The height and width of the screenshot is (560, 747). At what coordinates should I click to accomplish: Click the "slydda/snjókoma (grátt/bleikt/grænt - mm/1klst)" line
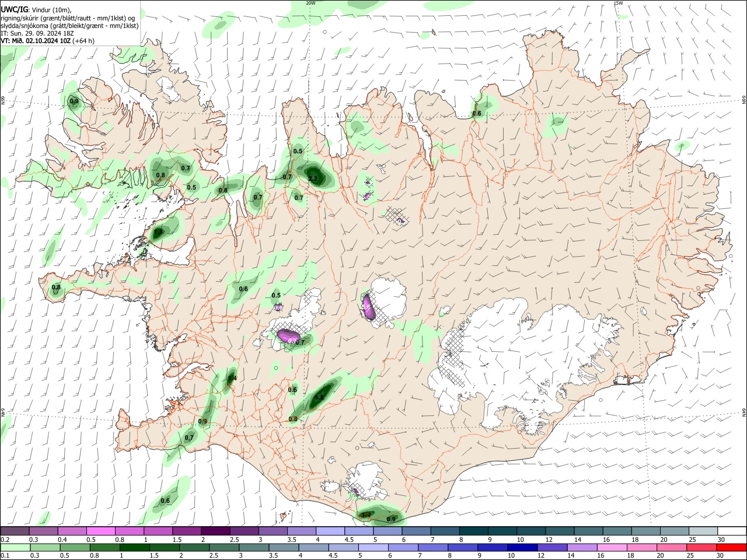click(x=69, y=26)
